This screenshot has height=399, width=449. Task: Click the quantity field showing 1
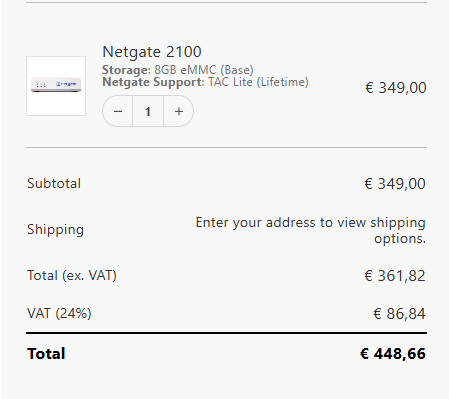pos(148,111)
